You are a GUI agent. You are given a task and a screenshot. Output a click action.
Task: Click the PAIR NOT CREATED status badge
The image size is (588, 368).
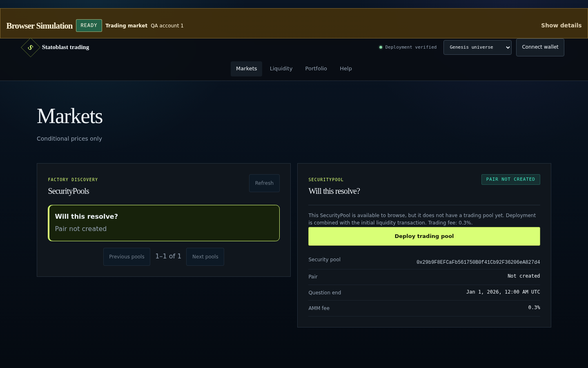(x=510, y=180)
